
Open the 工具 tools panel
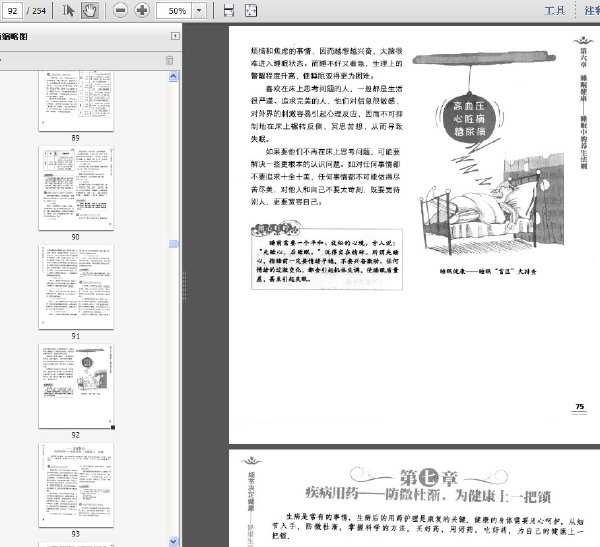pyautogui.click(x=555, y=10)
